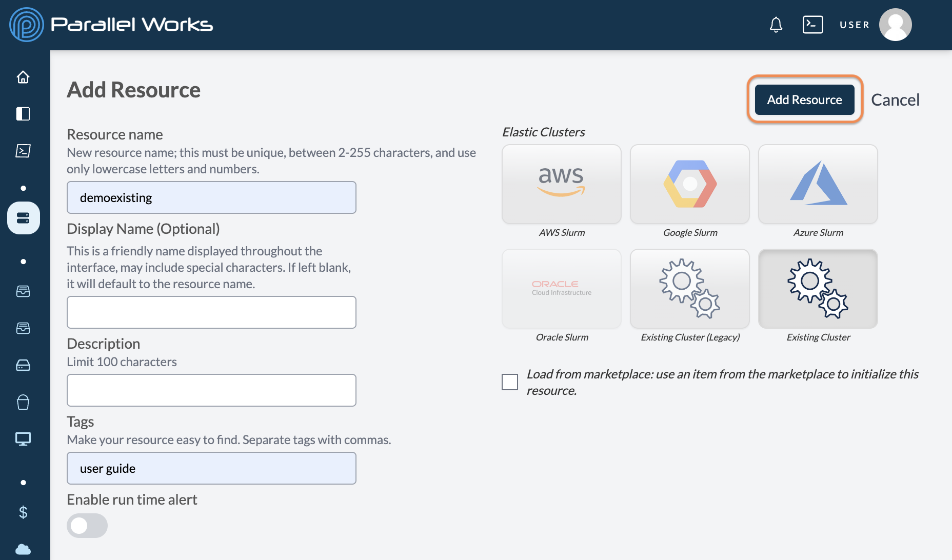Focus the Description input field

click(211, 390)
